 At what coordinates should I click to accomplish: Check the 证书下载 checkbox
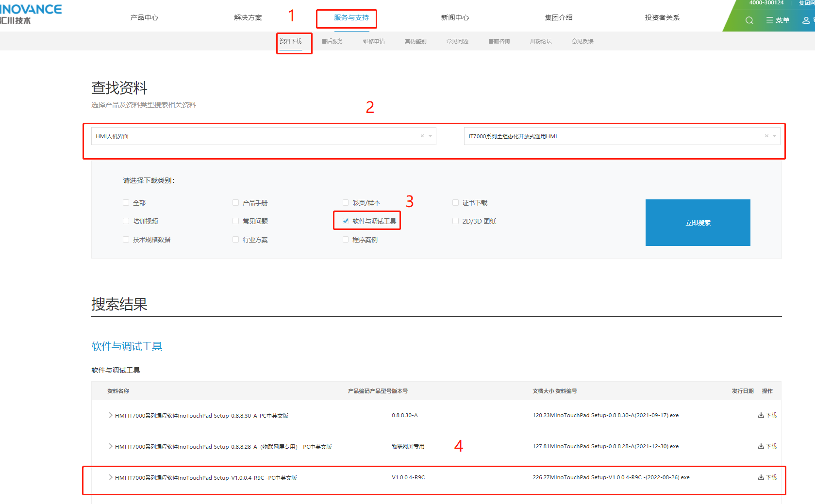tap(455, 203)
